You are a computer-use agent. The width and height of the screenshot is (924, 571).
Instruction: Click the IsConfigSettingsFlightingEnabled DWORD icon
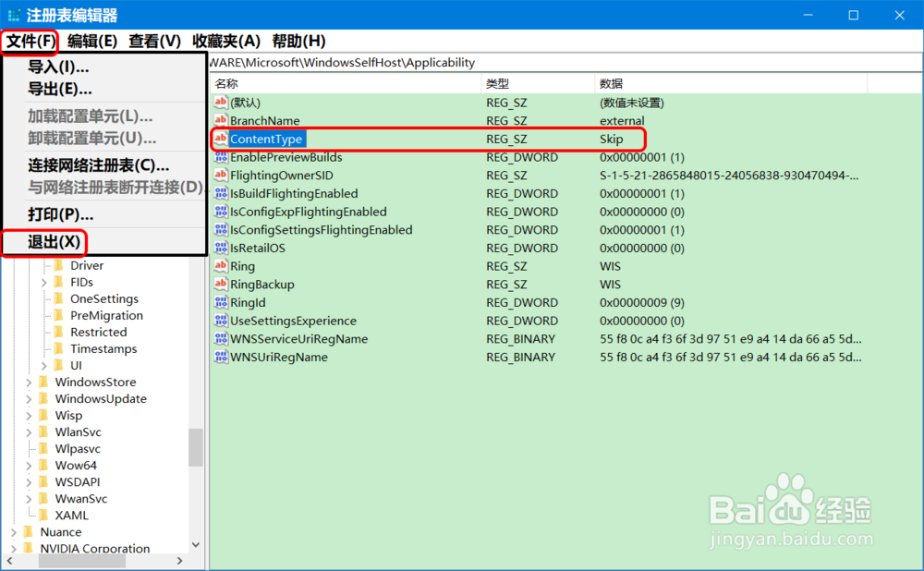221,230
